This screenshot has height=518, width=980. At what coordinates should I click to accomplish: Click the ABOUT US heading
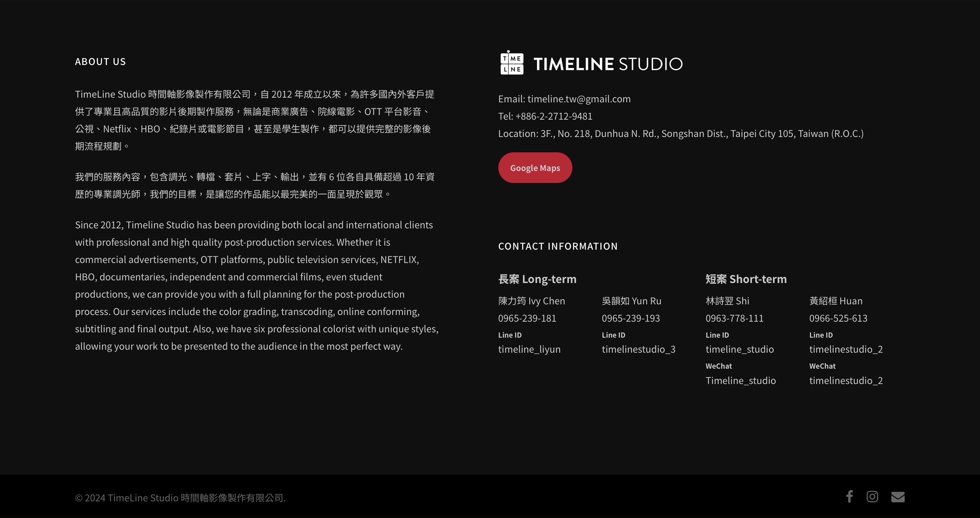(x=100, y=62)
